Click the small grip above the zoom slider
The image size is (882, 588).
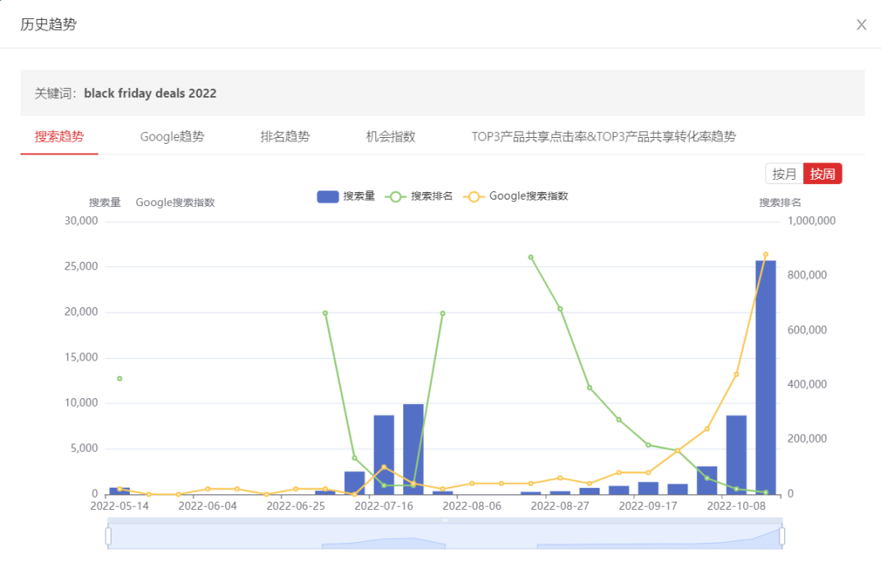(445, 521)
